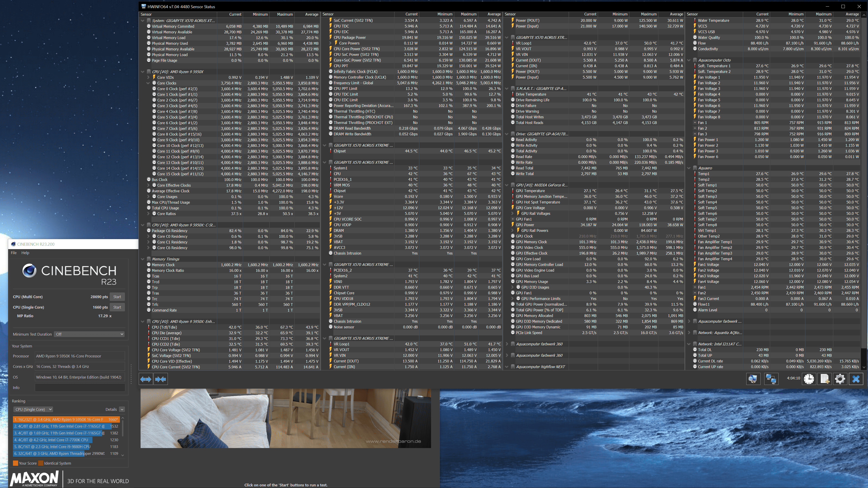Click the Processor field in Your System

[80, 356]
